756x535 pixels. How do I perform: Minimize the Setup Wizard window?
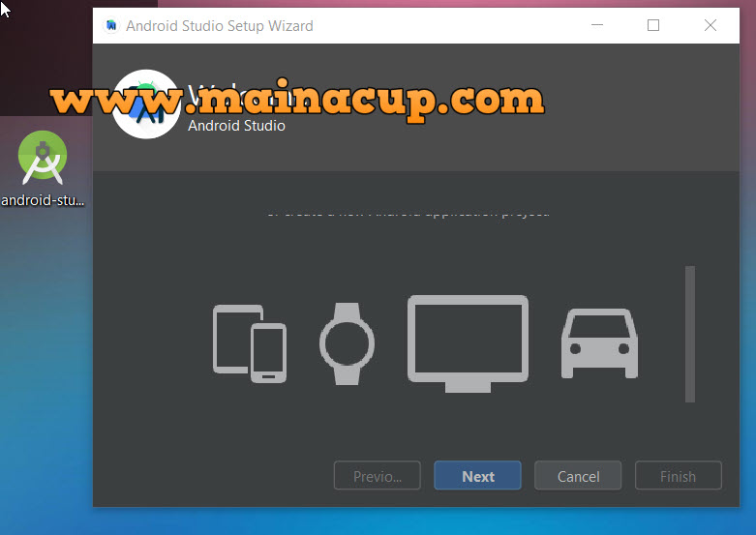pyautogui.click(x=597, y=25)
